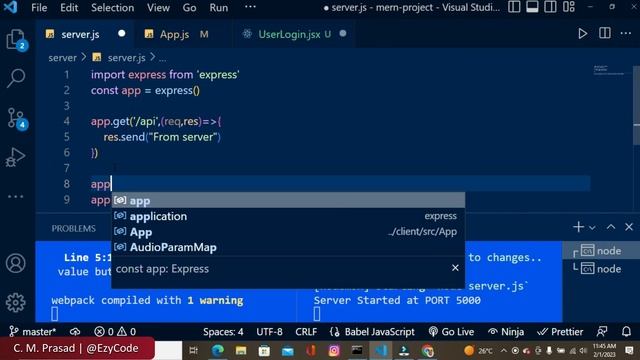The height and width of the screenshot is (360, 640).
Task: Open Source Control view with 4 badge
Action: coord(17,119)
